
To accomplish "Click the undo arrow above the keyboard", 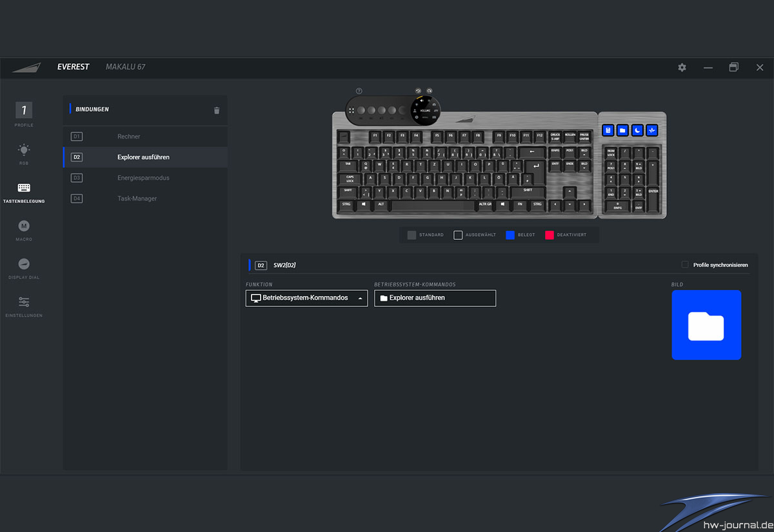I will click(x=418, y=91).
